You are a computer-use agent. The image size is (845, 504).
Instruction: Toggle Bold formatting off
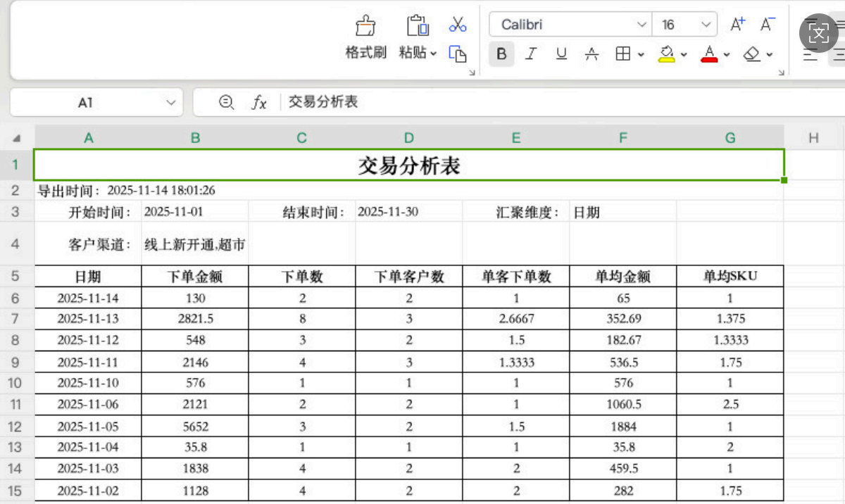(501, 54)
